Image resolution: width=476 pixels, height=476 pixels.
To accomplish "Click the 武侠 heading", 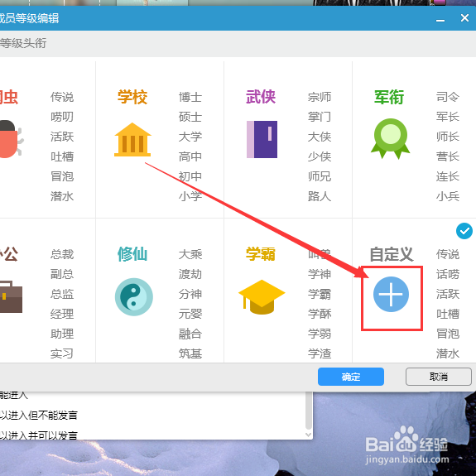I will coord(261,97).
